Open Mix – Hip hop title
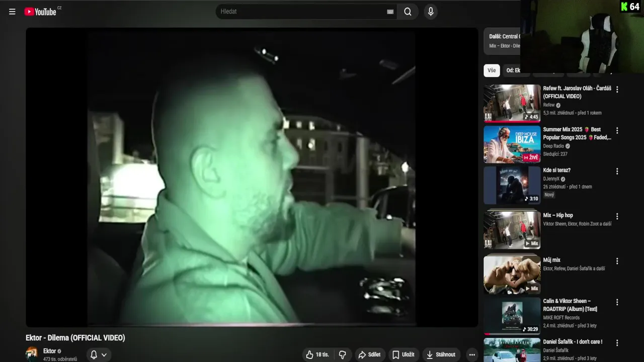644x362 pixels. point(558,215)
